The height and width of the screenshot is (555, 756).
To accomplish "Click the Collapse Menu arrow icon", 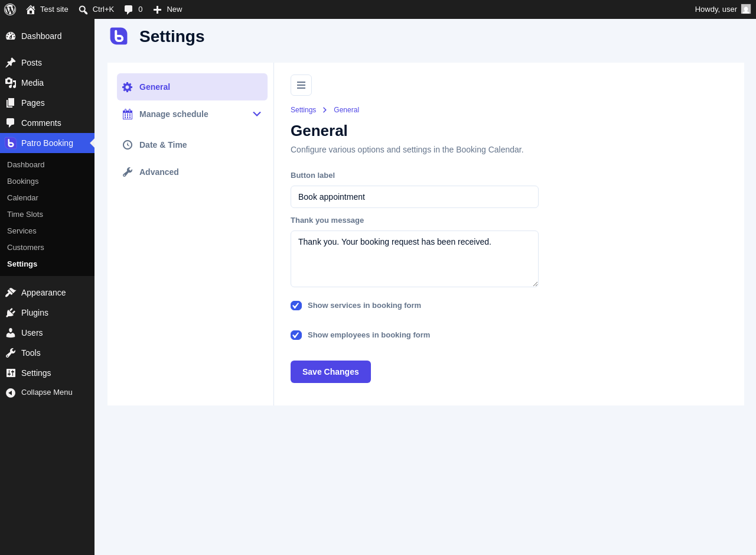I will point(11,392).
